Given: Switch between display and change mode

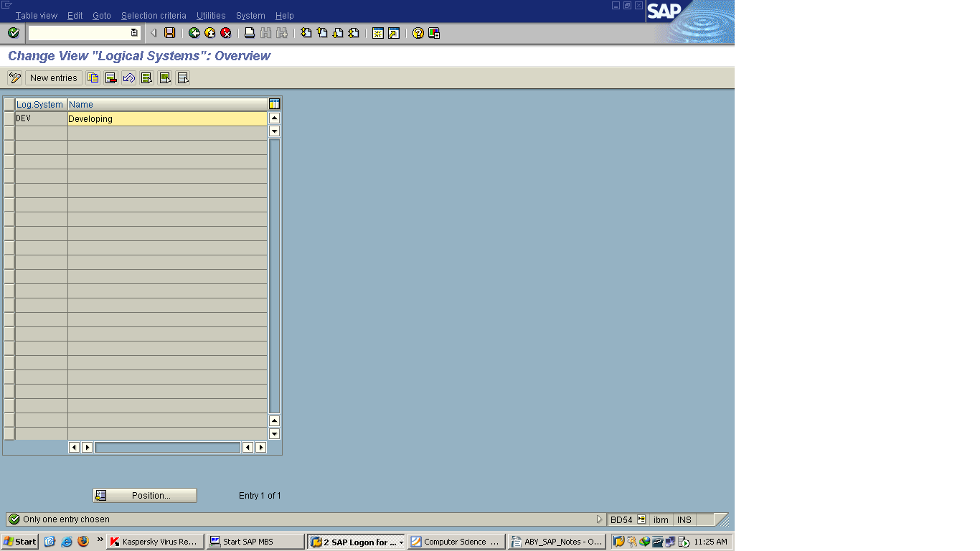Looking at the screenshot, I should coord(14,77).
